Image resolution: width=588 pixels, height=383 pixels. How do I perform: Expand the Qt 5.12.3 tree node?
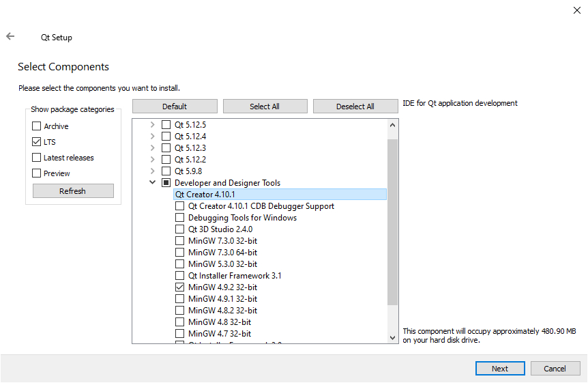pos(152,147)
